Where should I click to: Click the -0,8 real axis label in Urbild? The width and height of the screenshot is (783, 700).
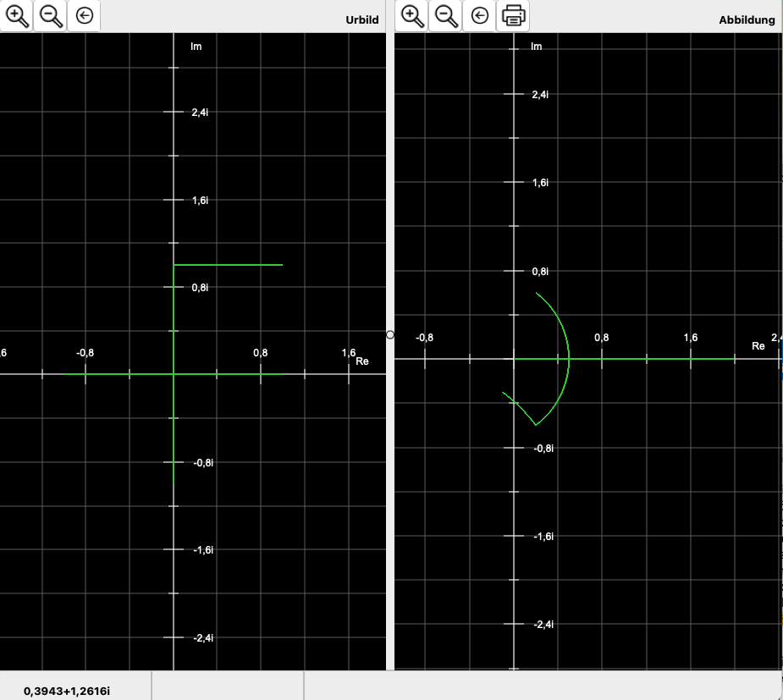(85, 353)
